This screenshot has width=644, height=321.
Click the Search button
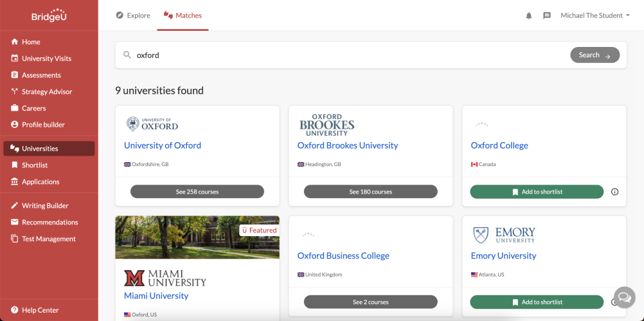coord(595,55)
